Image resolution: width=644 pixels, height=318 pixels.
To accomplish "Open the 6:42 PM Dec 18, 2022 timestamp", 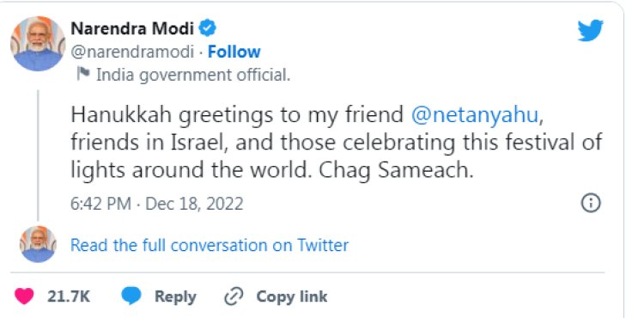I will (157, 204).
